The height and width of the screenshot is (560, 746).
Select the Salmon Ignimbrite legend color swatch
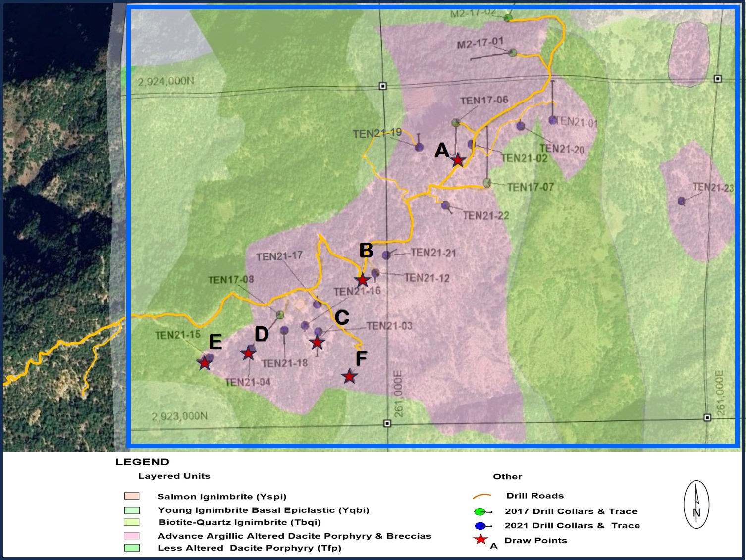click(x=132, y=496)
